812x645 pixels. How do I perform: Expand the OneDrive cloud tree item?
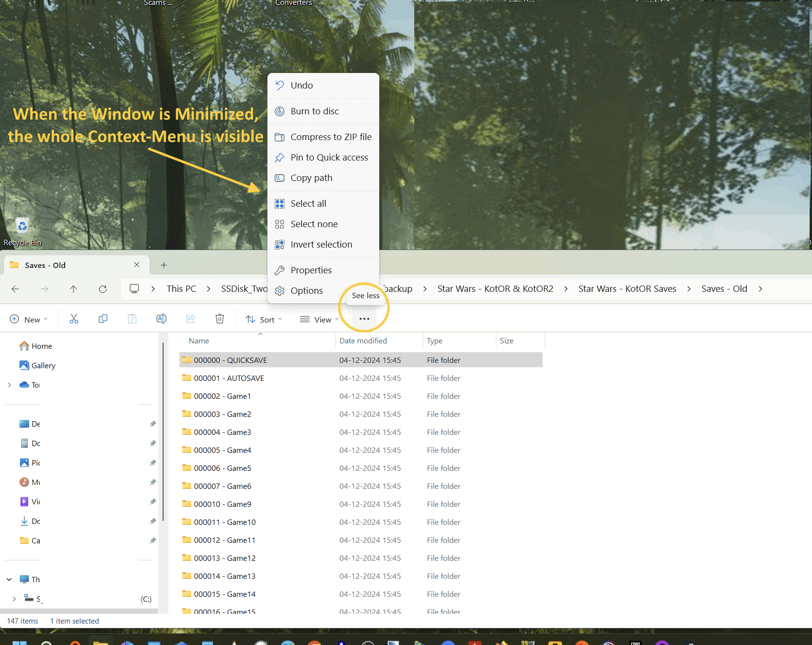tap(9, 385)
